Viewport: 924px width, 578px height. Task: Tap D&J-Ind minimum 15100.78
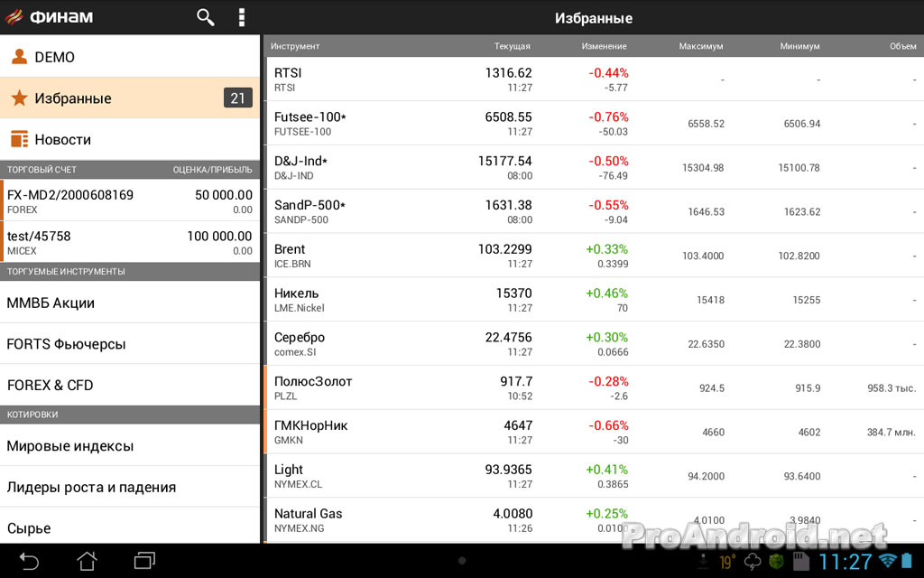click(x=799, y=167)
